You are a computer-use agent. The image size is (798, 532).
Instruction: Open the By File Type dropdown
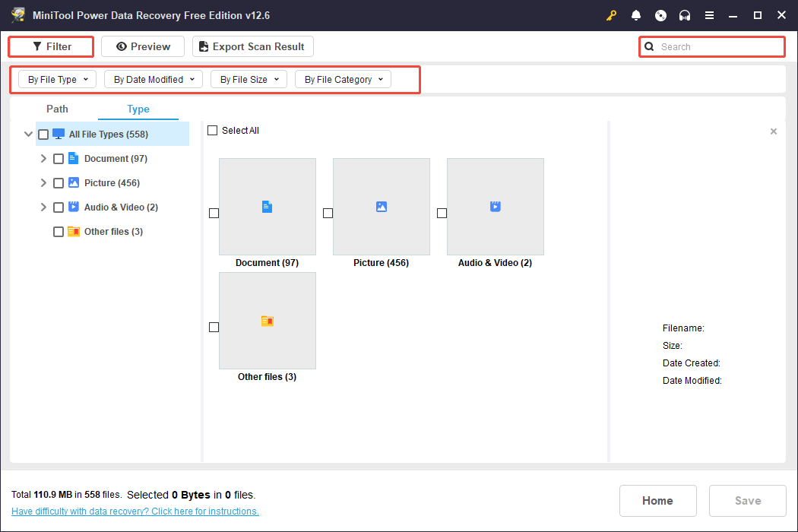58,79
